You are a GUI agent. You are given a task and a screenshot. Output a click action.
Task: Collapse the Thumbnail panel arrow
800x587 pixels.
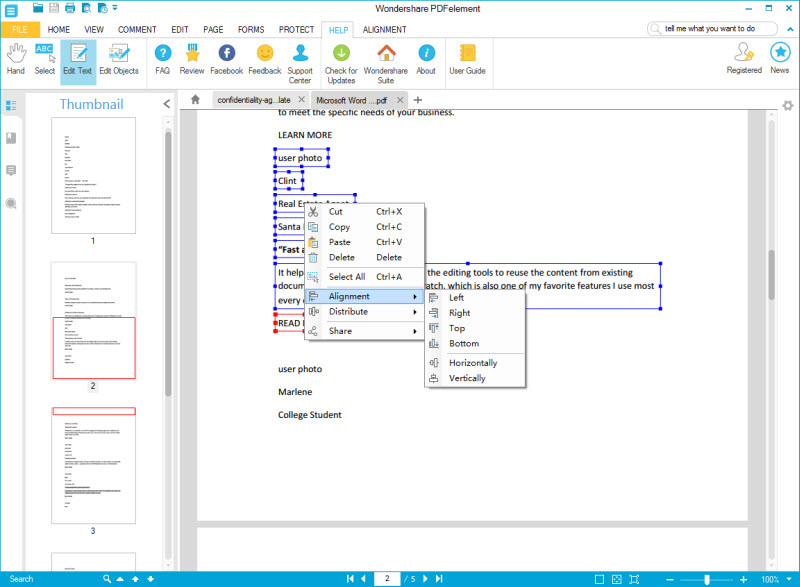[x=167, y=104]
